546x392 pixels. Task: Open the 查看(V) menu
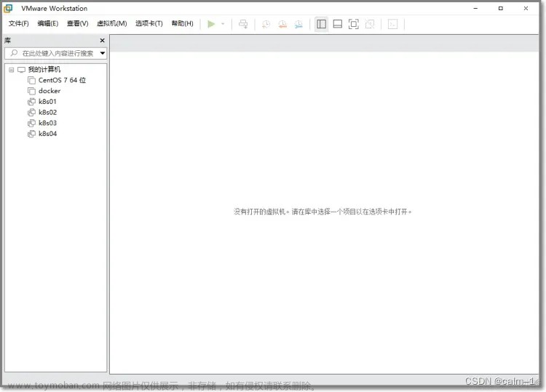[x=77, y=23]
